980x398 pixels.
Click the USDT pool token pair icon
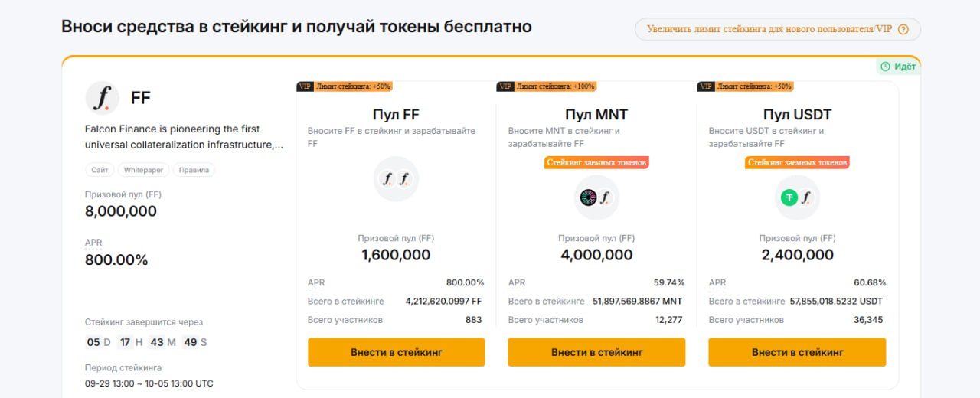(x=797, y=197)
